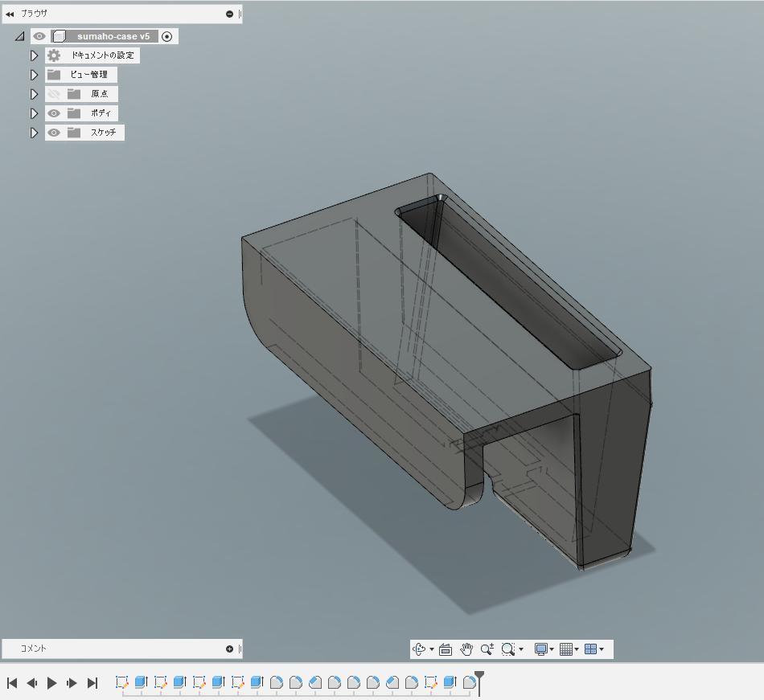Click the folder icon of ビュー管理

(54, 75)
